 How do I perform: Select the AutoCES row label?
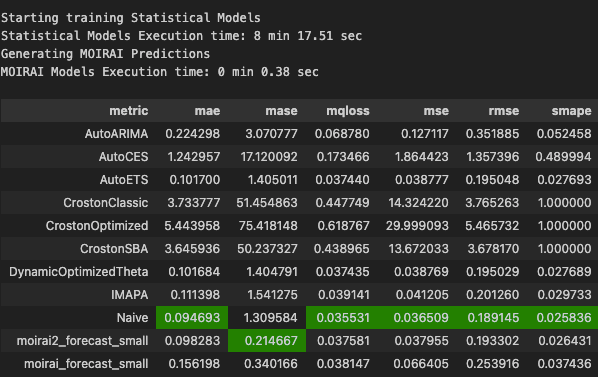(123, 157)
